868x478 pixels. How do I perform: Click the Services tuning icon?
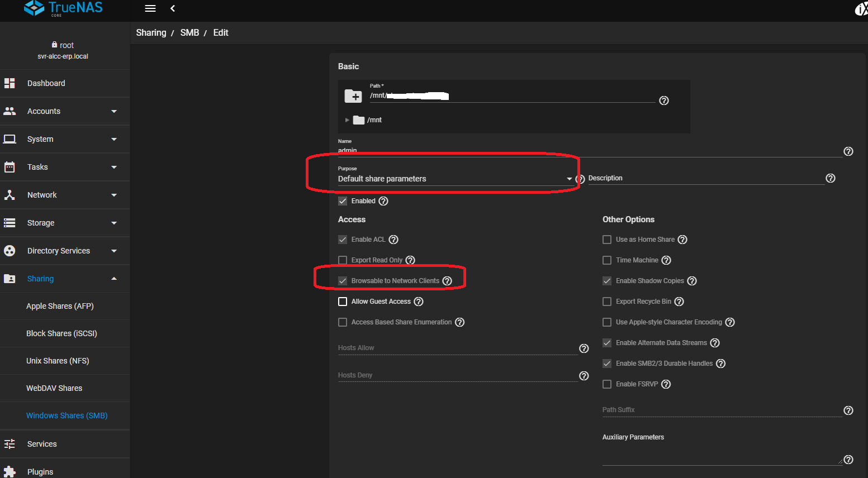pos(10,444)
